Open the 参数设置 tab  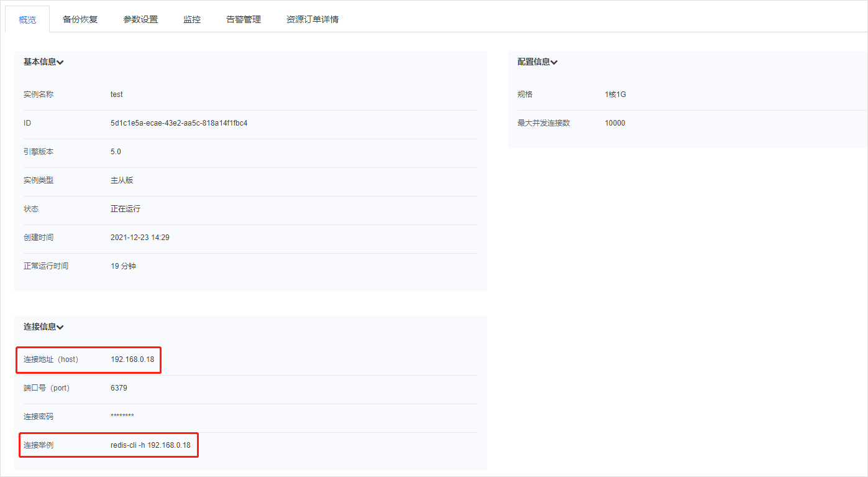(x=140, y=19)
